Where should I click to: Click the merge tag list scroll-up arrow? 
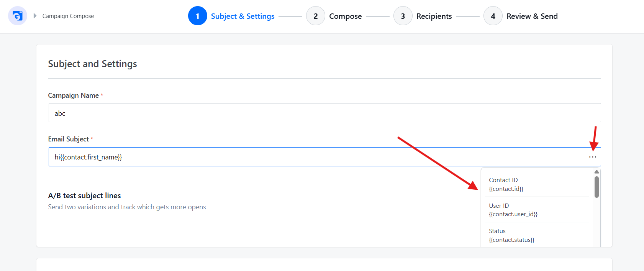(596, 172)
